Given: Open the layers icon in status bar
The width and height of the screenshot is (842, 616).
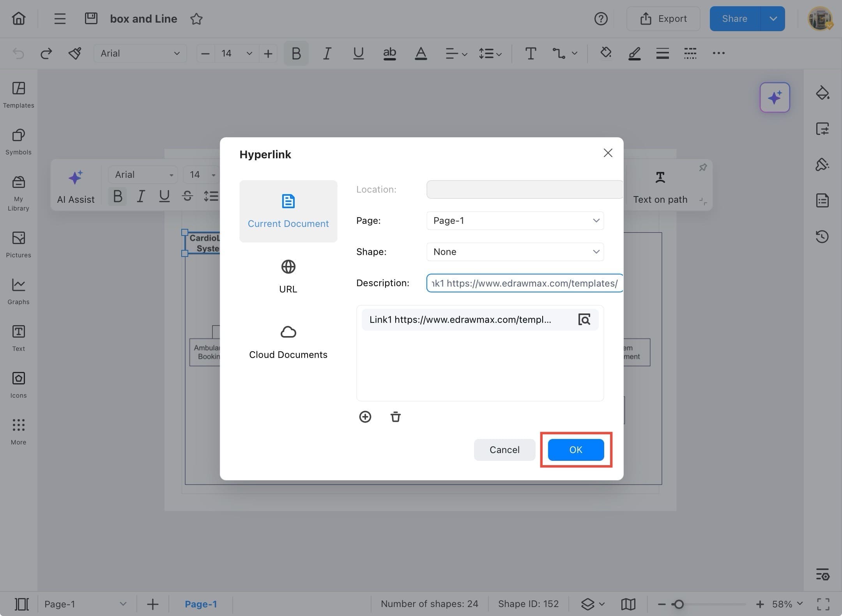Looking at the screenshot, I should tap(588, 604).
